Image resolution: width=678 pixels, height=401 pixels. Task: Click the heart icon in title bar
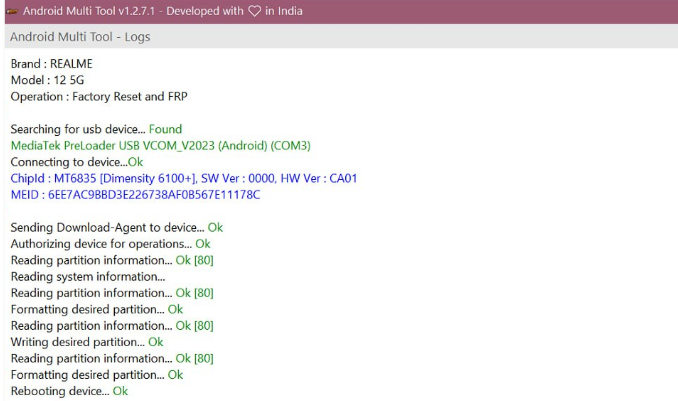pos(254,11)
